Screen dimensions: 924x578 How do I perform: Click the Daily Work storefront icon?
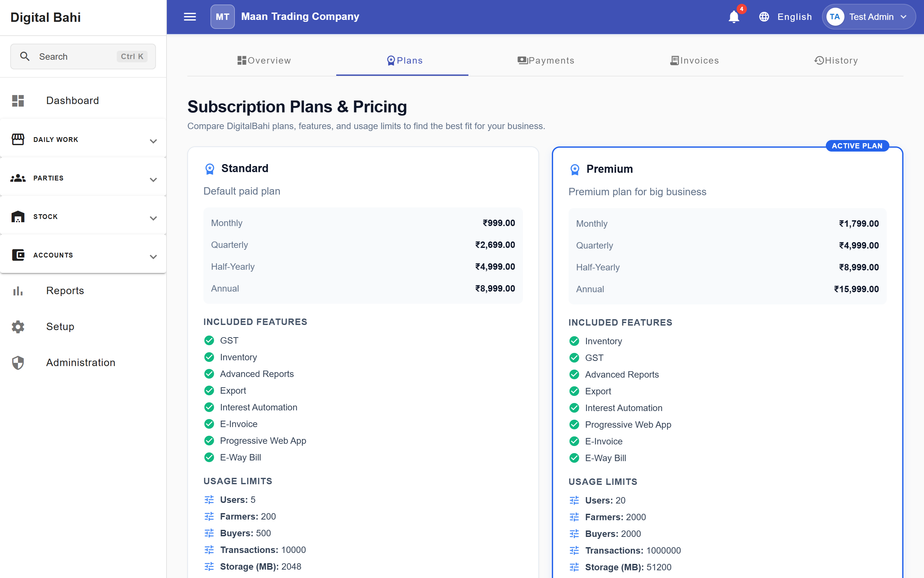[18, 140]
